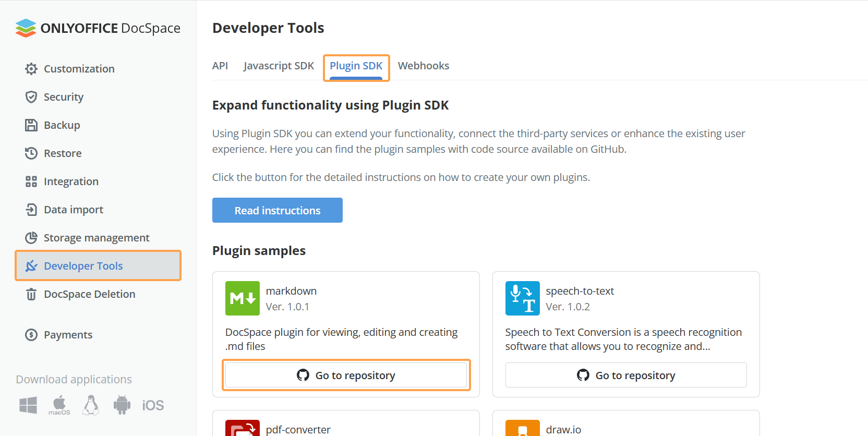Screen dimensions: 868x436
Task: Click the Security shield icon
Action: pos(31,97)
